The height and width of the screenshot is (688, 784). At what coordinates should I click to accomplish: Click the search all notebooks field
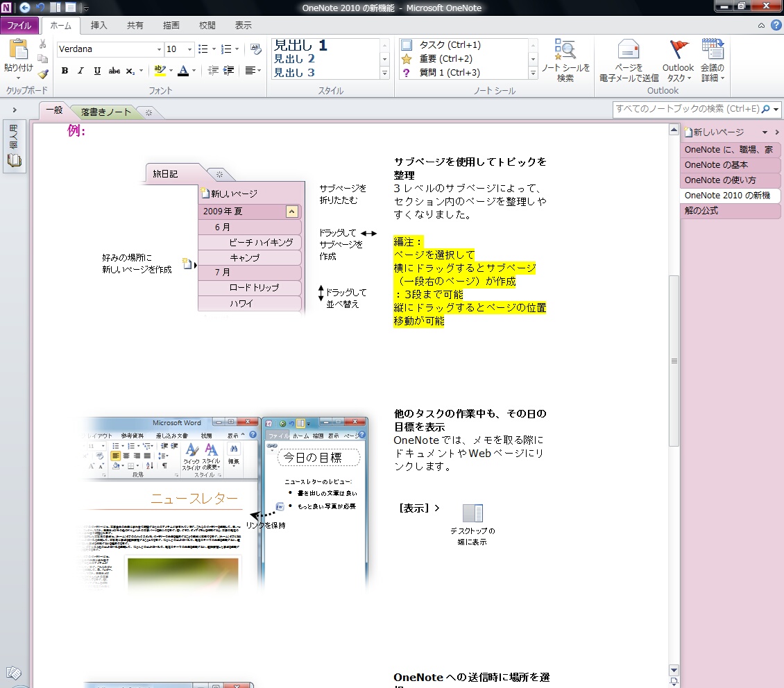tap(687, 109)
